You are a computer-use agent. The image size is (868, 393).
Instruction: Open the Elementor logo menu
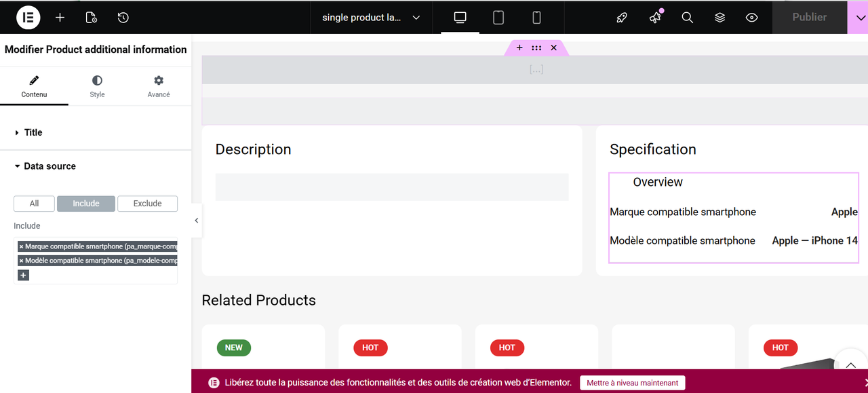[28, 18]
